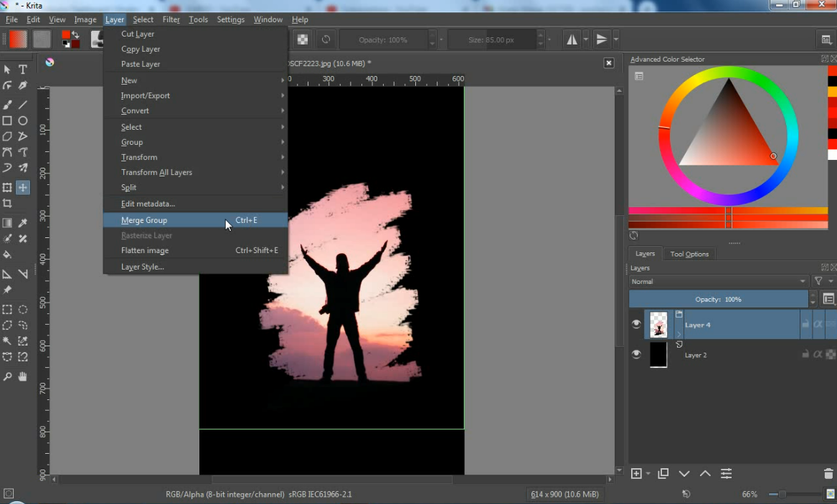Switch to the Tool Options tab
Image resolution: width=837 pixels, height=504 pixels.
tap(689, 254)
